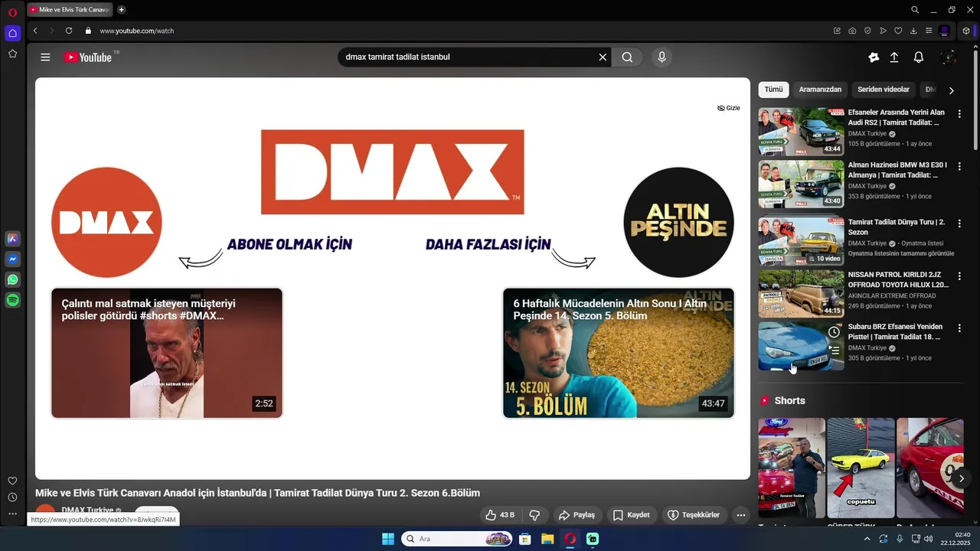Viewport: 980px width, 551px height.
Task: Open more actions three-dot menu
Action: pyautogui.click(x=740, y=515)
